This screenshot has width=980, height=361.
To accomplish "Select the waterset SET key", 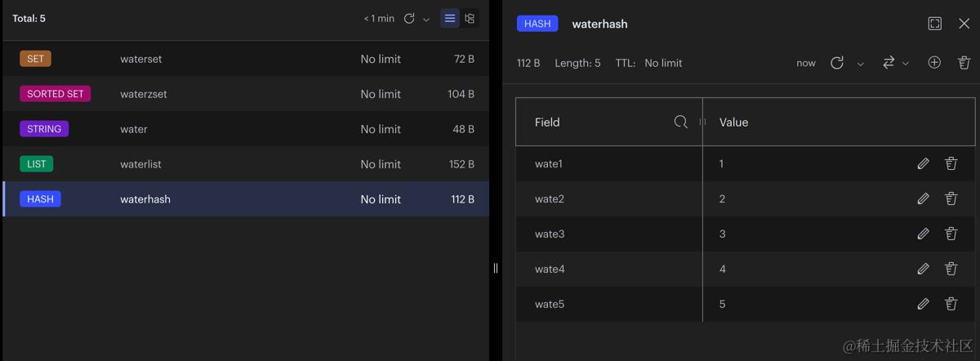I will click(x=245, y=59).
